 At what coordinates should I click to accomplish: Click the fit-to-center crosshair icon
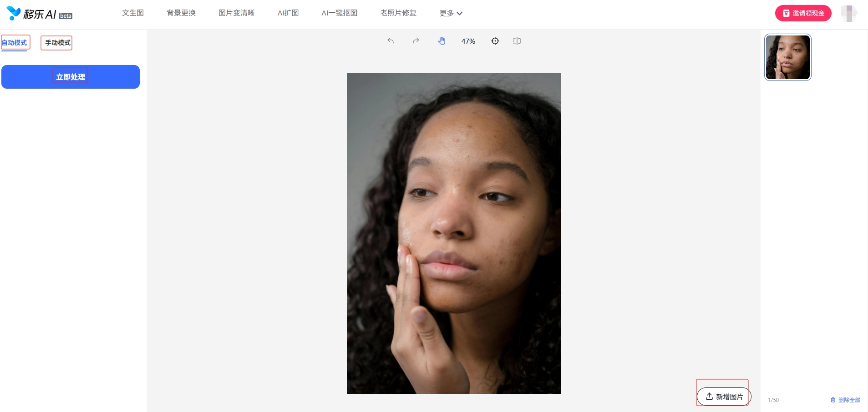coord(495,41)
